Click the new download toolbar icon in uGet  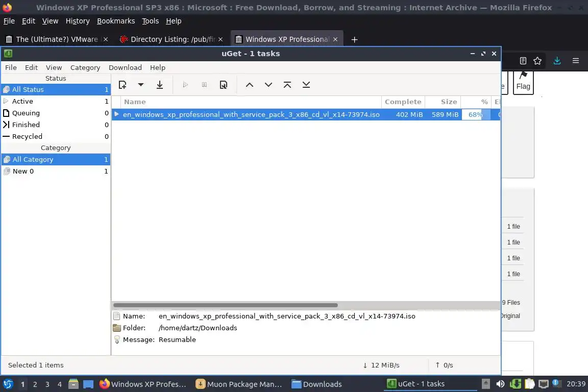click(122, 85)
